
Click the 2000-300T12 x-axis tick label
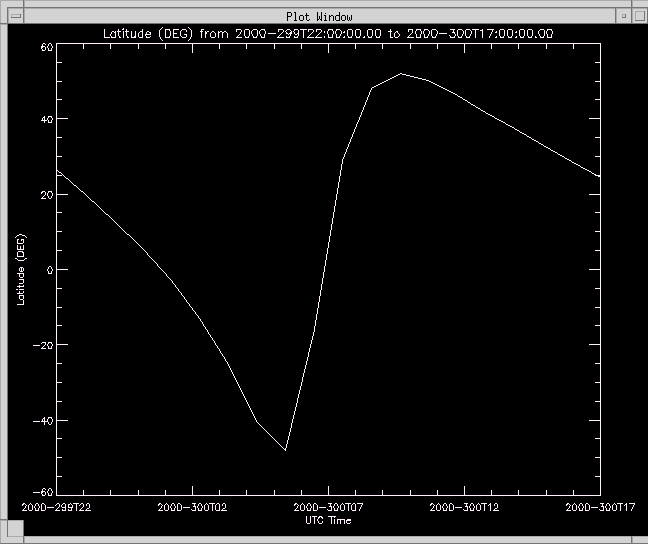click(x=464, y=508)
